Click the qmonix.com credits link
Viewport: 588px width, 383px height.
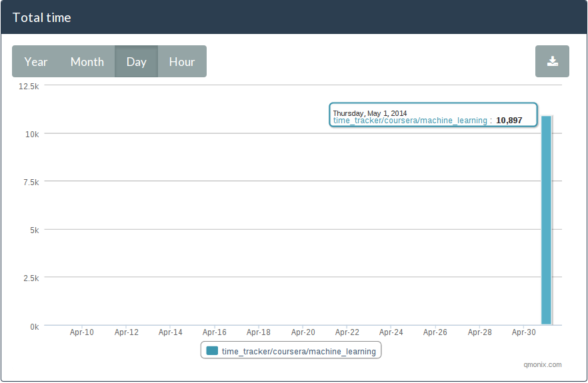click(x=543, y=364)
